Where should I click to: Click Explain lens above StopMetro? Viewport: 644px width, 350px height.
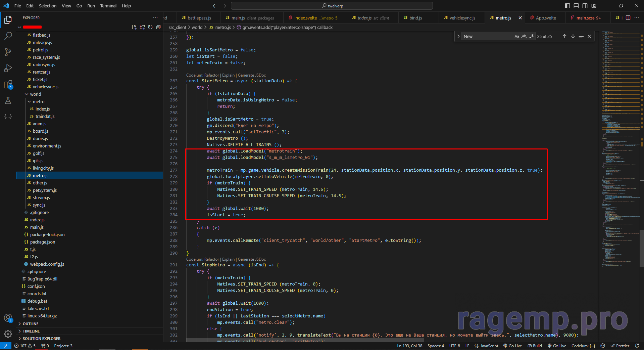pyautogui.click(x=228, y=259)
